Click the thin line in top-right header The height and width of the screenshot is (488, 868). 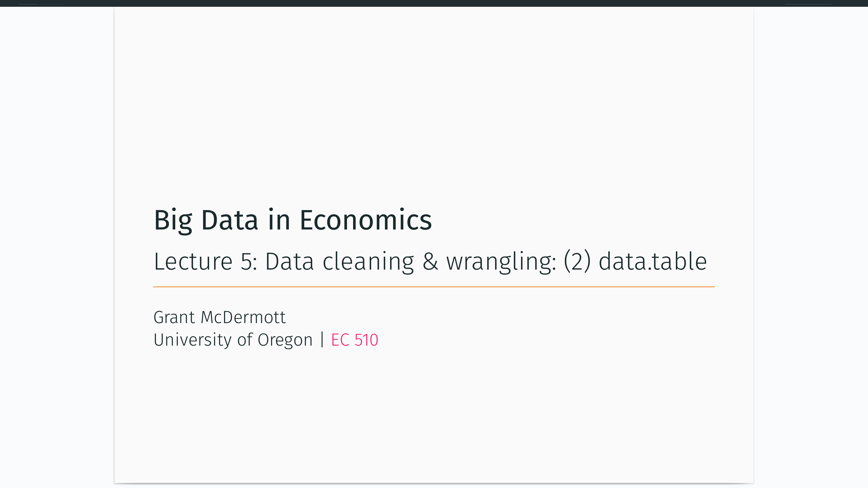(x=808, y=4)
